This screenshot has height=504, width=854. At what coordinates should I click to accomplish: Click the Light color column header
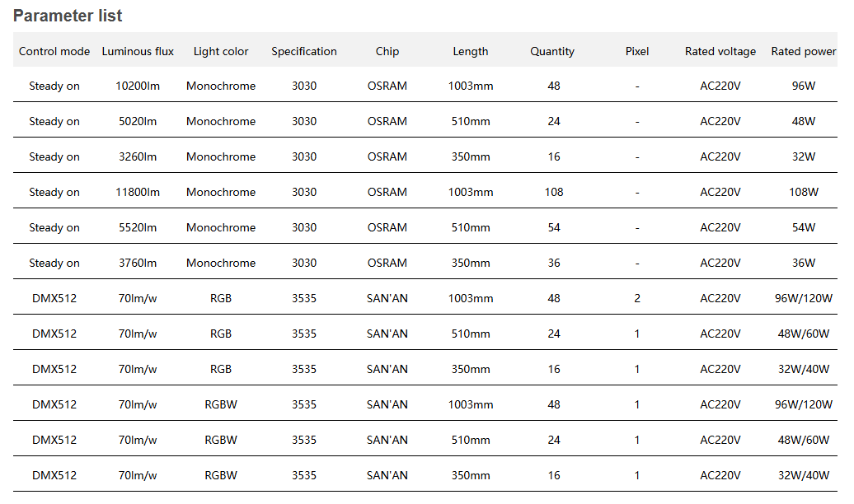pos(221,51)
